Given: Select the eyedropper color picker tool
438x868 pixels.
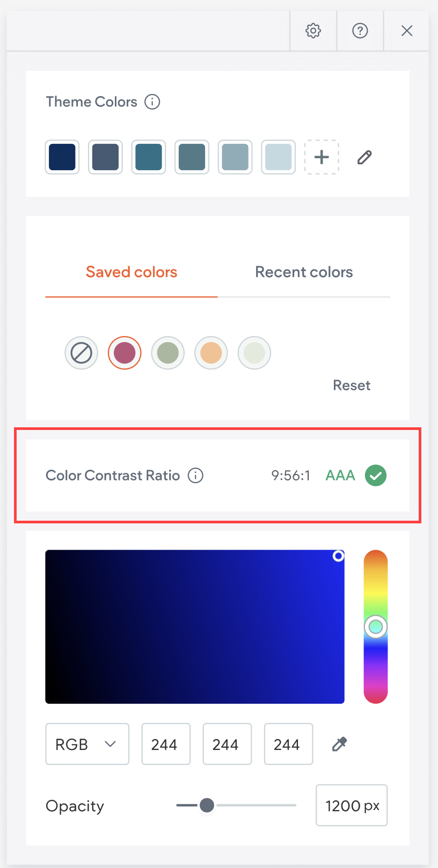Looking at the screenshot, I should (339, 744).
